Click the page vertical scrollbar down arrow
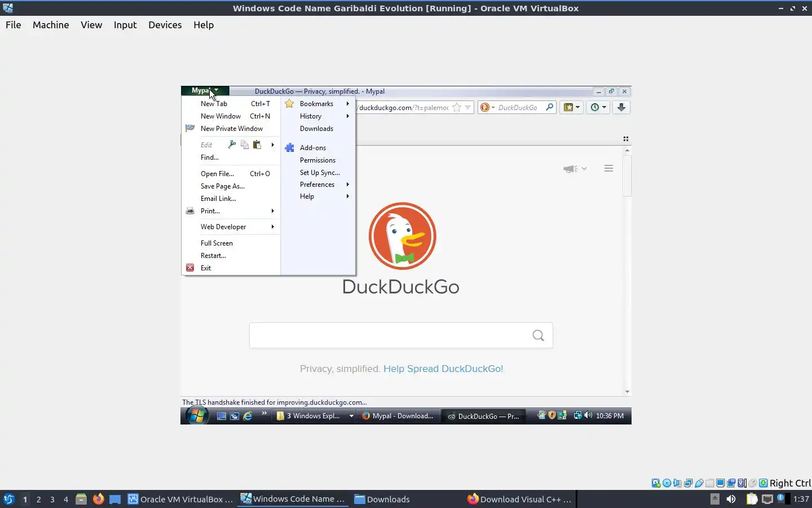812x508 pixels. pos(627,392)
